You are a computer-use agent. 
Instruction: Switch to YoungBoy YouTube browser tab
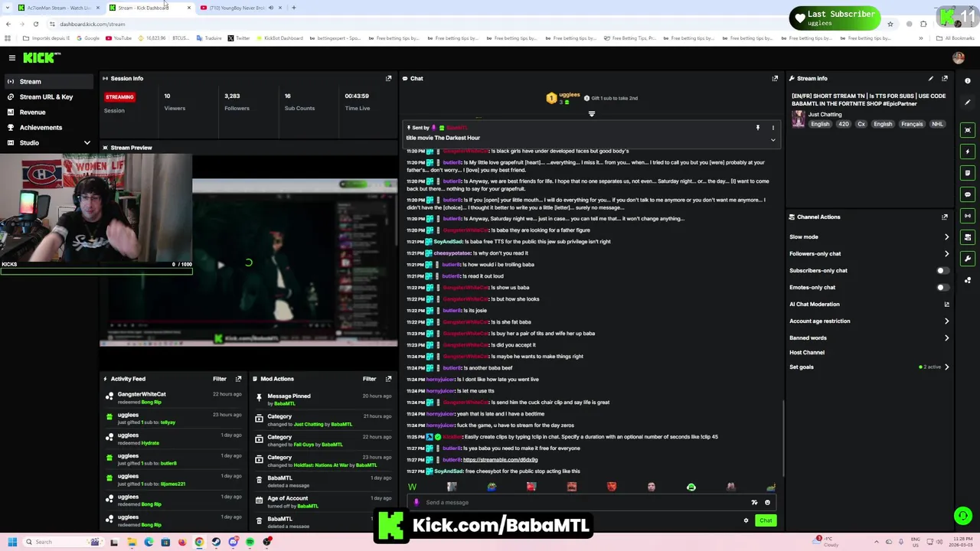(241, 8)
